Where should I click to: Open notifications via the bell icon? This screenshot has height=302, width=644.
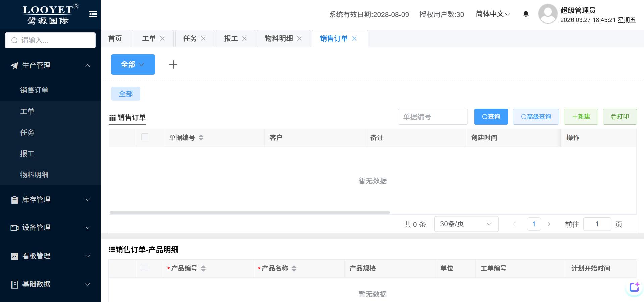(526, 14)
